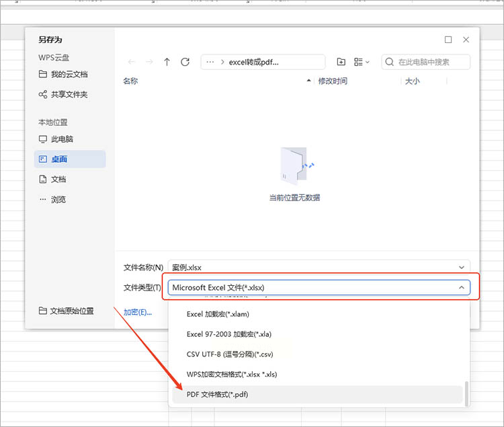Open the 加密(E)... link
The width and height of the screenshot is (504, 427).
[138, 312]
